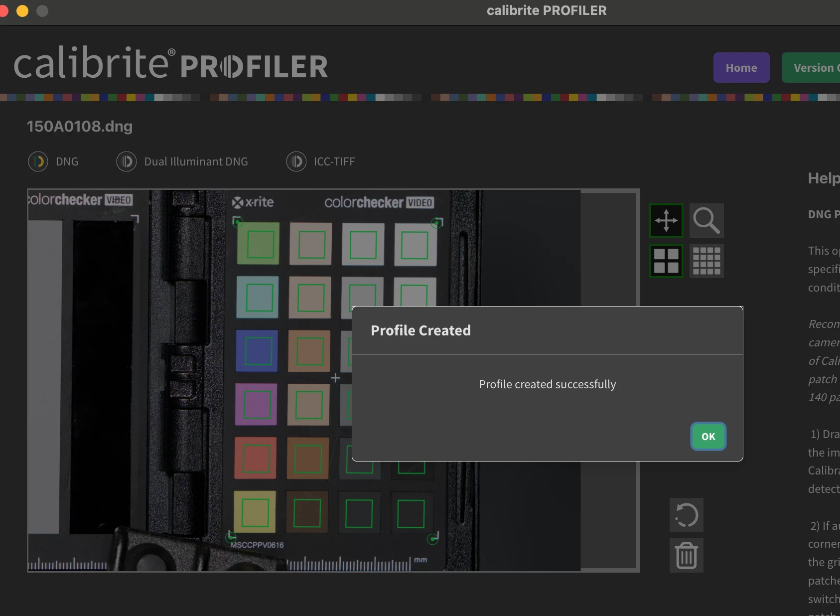Click the Help heading in side panel
The width and height of the screenshot is (840, 616).
tap(824, 178)
